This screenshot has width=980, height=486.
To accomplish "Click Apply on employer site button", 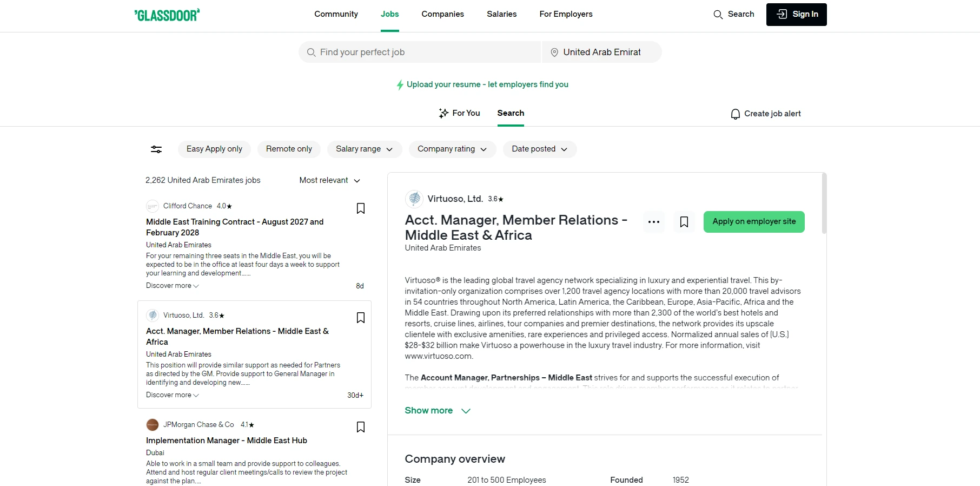I will tap(754, 222).
